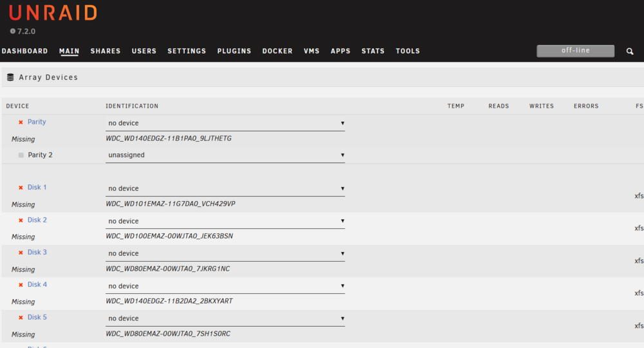Open the Parity device link
The height and width of the screenshot is (348, 644).
pyautogui.click(x=37, y=122)
